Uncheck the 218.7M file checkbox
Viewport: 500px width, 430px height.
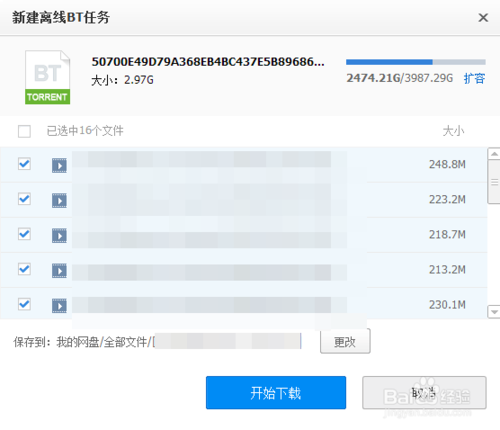pos(24,234)
